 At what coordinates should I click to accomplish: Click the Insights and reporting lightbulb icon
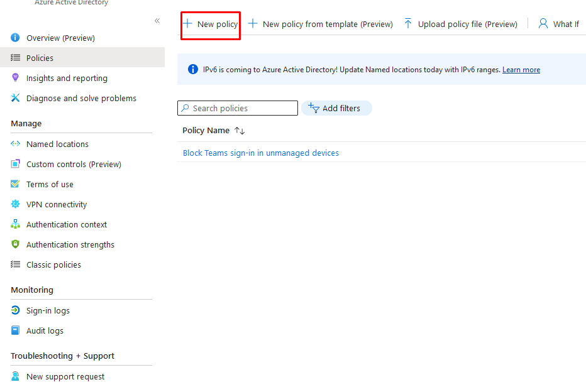tap(15, 78)
